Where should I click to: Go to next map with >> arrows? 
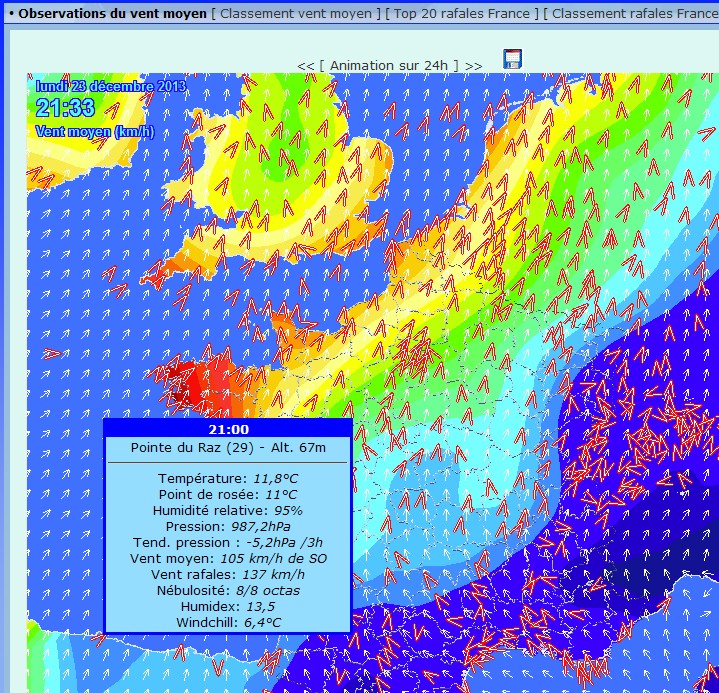(x=474, y=65)
